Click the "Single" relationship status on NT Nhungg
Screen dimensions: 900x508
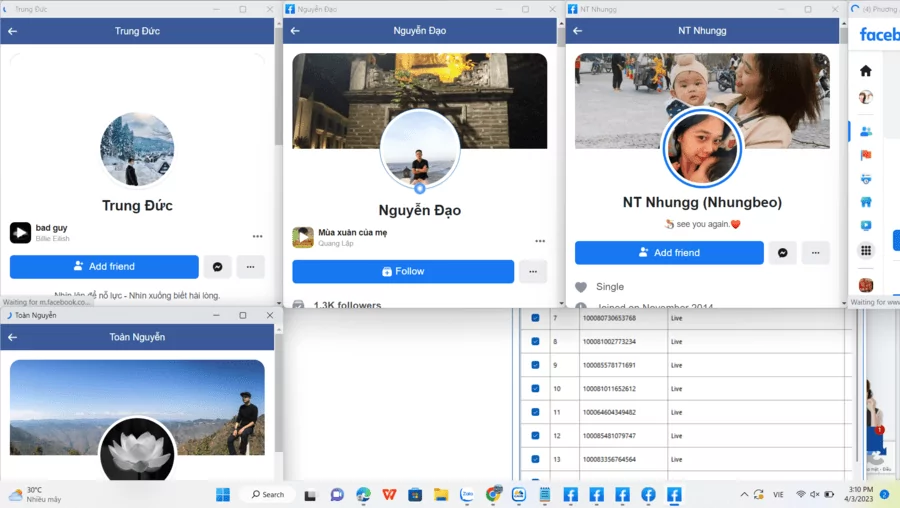point(610,286)
